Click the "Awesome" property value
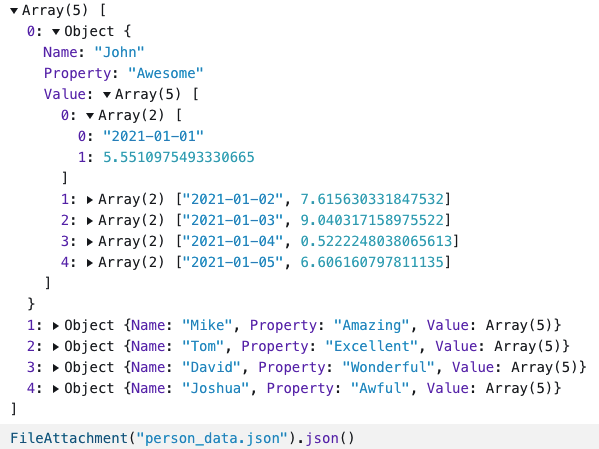The height and width of the screenshot is (449, 599). pyautogui.click(x=165, y=73)
